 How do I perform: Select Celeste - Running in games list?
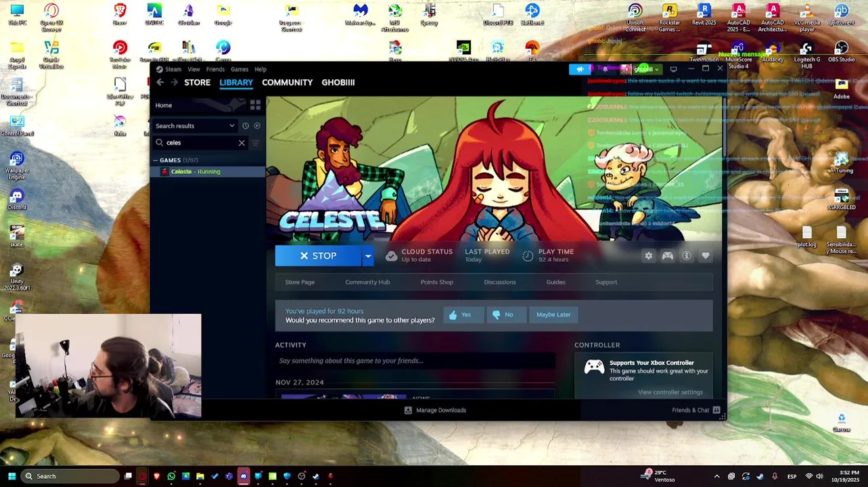tap(208, 172)
